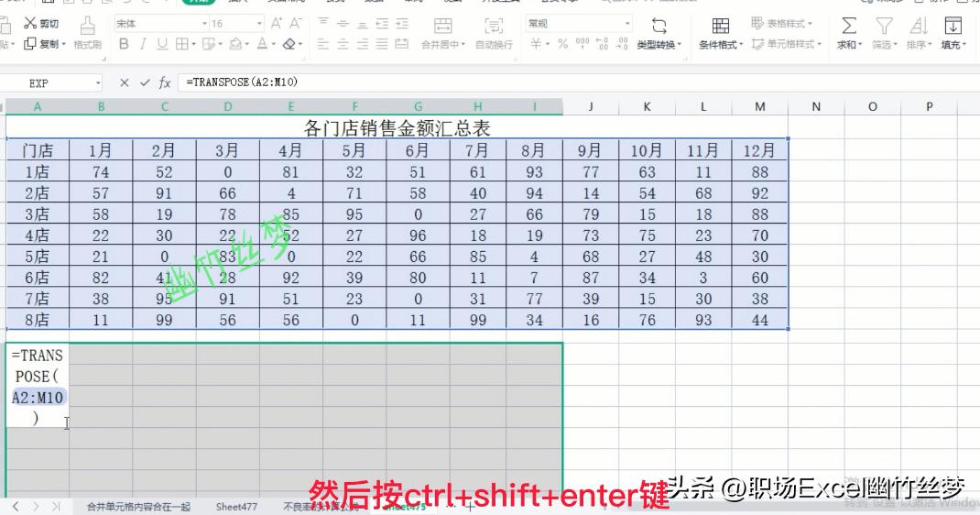
Task: Open the borders dropdown arrow
Action: point(193,44)
